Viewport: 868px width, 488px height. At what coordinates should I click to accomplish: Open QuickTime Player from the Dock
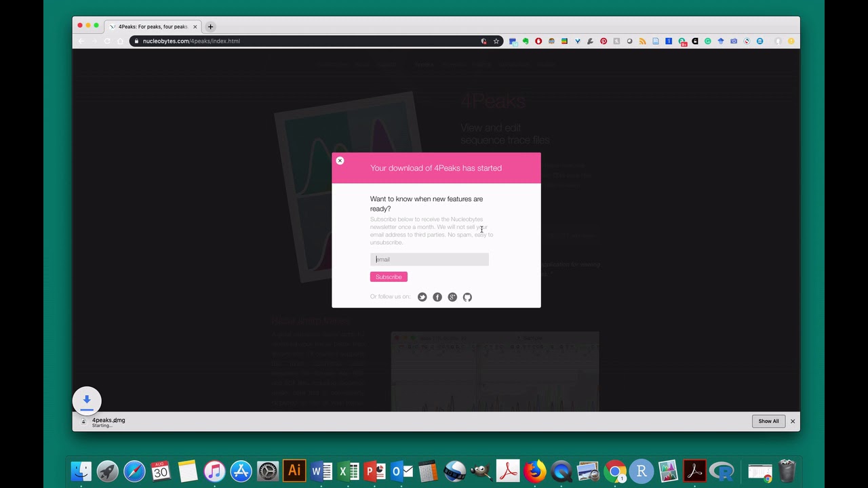[561, 471]
